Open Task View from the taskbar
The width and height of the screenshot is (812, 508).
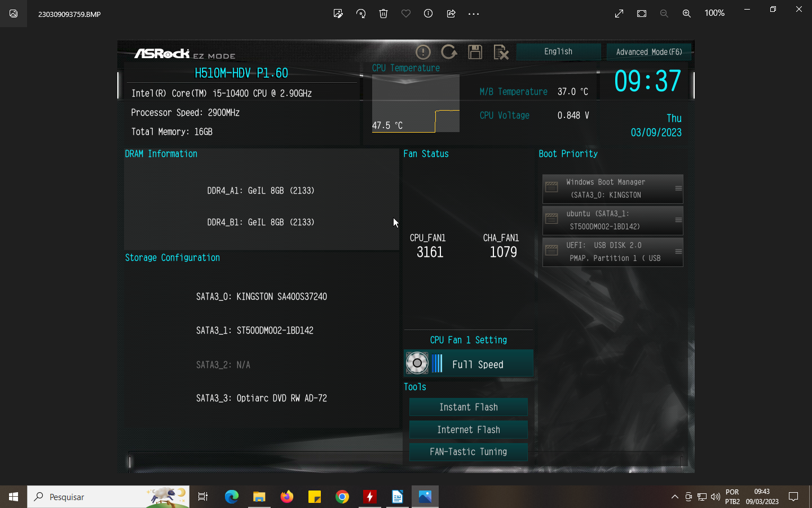(x=203, y=497)
